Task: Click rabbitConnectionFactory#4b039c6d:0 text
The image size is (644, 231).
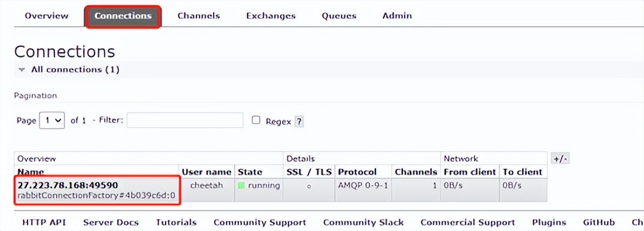Action: click(96, 196)
